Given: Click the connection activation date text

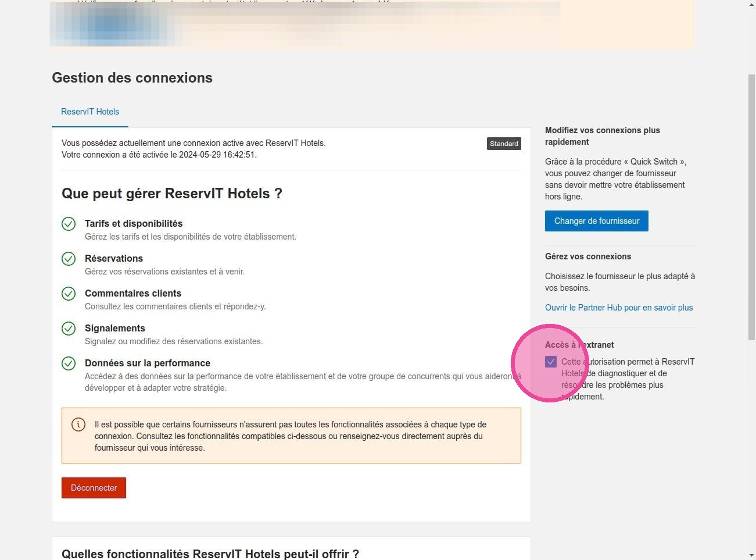Looking at the screenshot, I should click(x=159, y=155).
